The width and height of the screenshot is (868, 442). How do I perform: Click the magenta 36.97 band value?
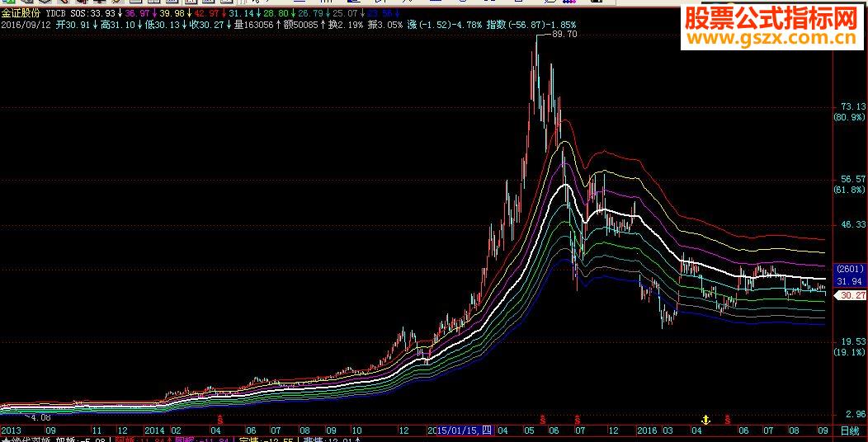139,12
